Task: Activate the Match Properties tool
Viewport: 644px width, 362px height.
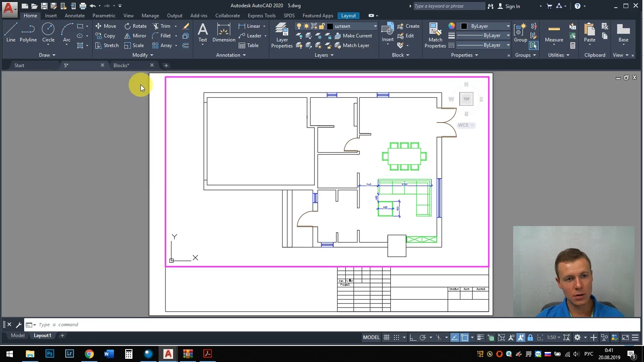Action: [x=435, y=35]
